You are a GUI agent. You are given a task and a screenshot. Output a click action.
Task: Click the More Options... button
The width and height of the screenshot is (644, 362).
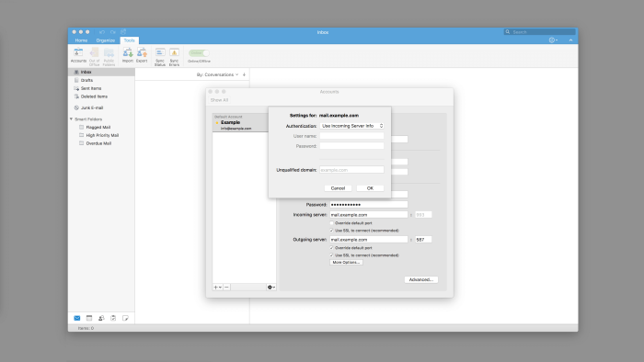click(346, 263)
